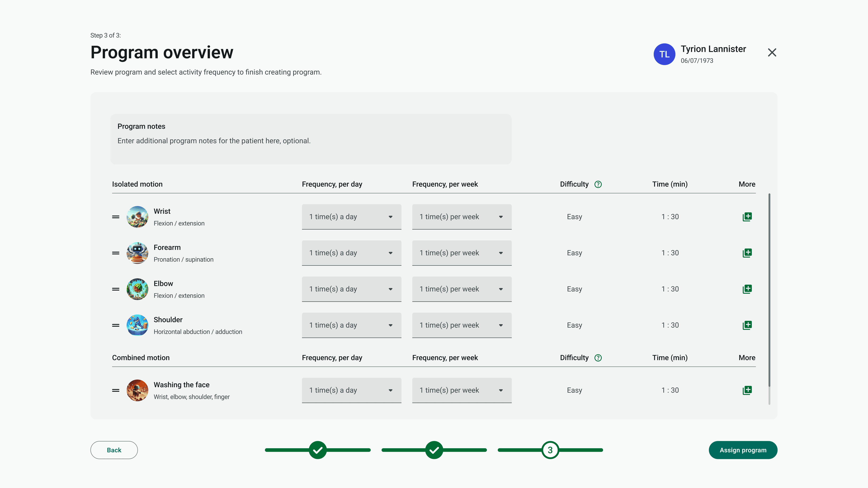Click the add icon for Washing the face

click(x=747, y=390)
